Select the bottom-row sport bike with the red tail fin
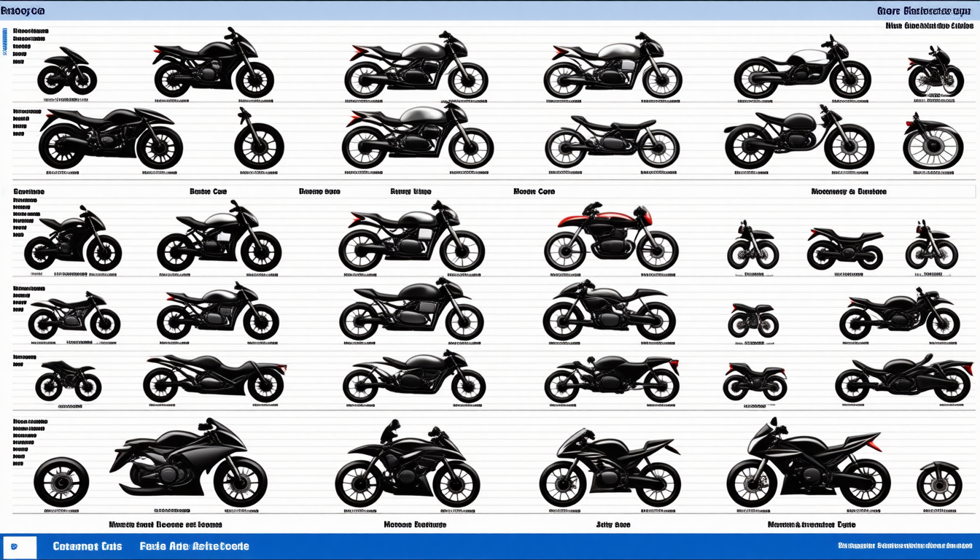This screenshot has width=980, height=560. click(809, 462)
